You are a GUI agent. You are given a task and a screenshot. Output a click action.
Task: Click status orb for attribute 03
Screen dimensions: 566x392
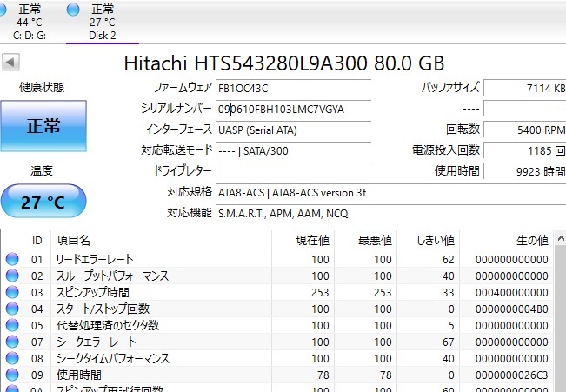coord(12,292)
